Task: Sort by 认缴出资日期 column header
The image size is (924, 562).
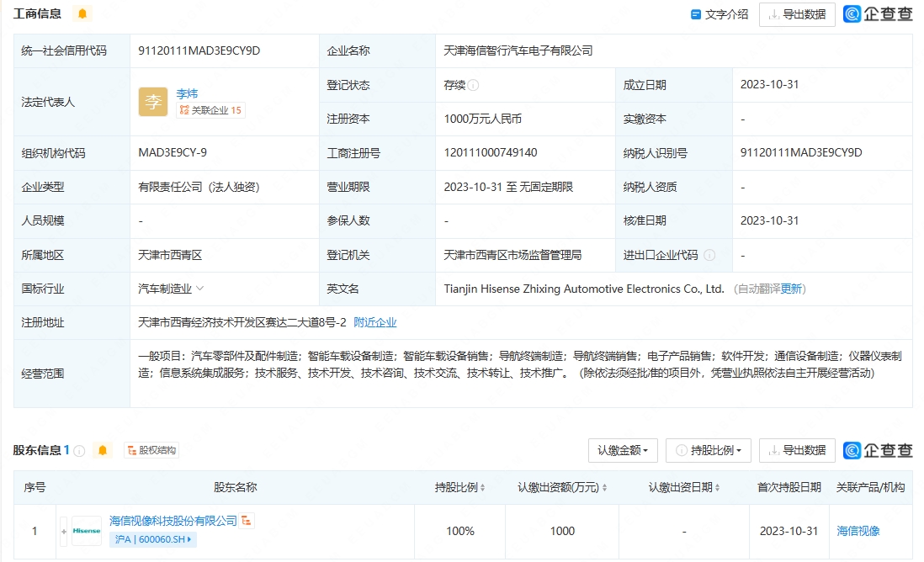Action: click(683, 487)
